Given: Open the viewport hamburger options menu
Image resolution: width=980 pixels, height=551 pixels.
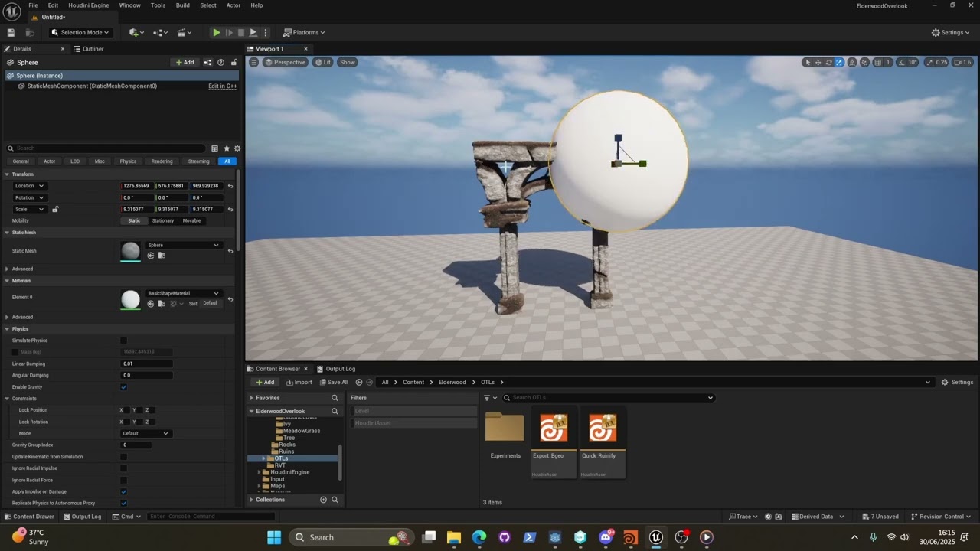Looking at the screenshot, I should 254,62.
